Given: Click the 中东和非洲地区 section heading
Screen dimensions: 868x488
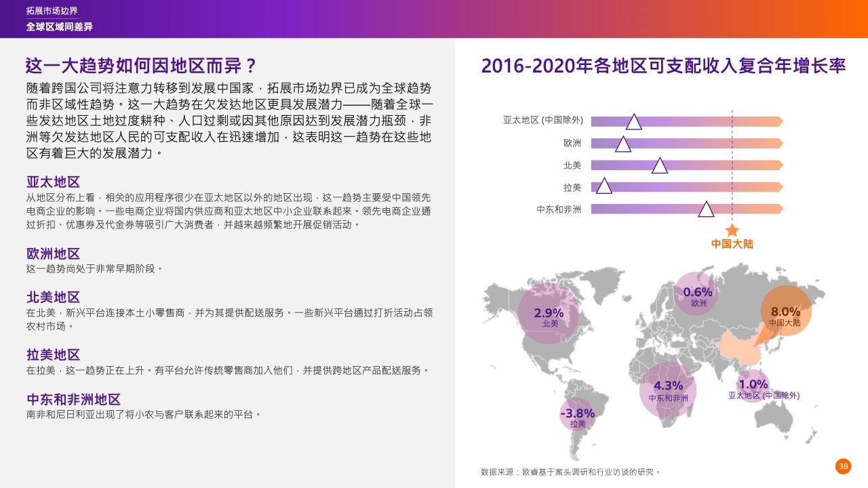Looking at the screenshot, I should [x=74, y=399].
